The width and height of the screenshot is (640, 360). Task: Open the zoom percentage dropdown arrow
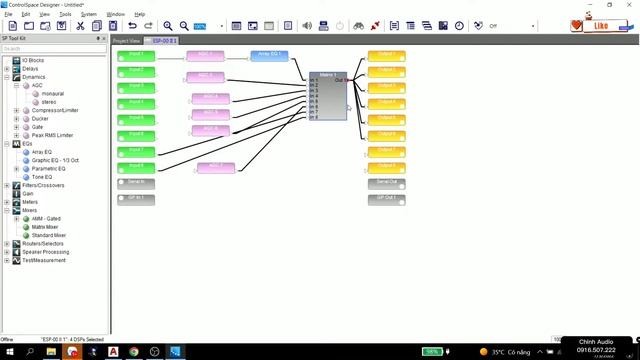(222, 26)
